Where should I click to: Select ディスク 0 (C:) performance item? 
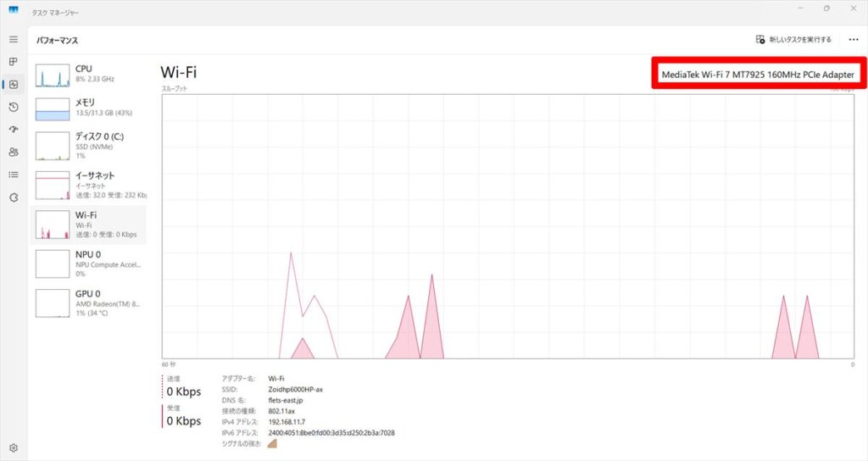[x=88, y=145]
